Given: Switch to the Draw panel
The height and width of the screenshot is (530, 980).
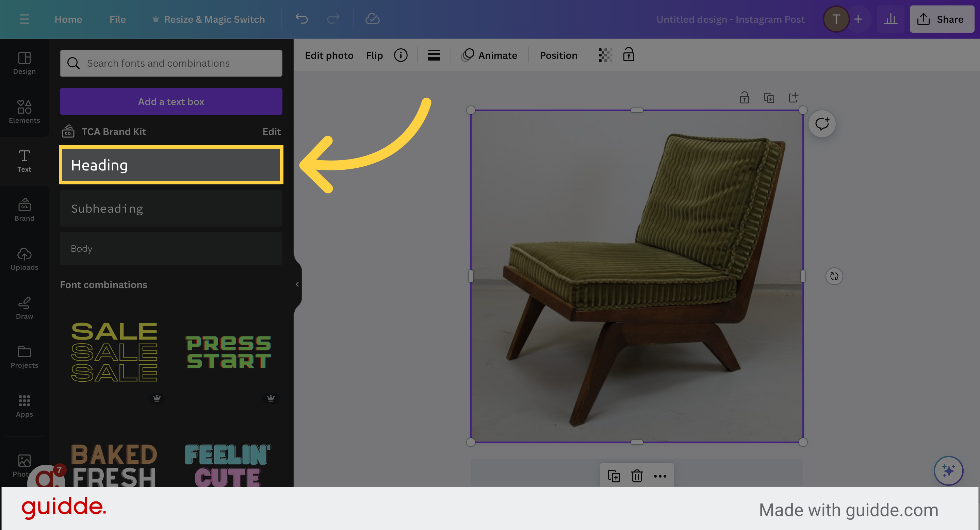Looking at the screenshot, I should (x=24, y=308).
